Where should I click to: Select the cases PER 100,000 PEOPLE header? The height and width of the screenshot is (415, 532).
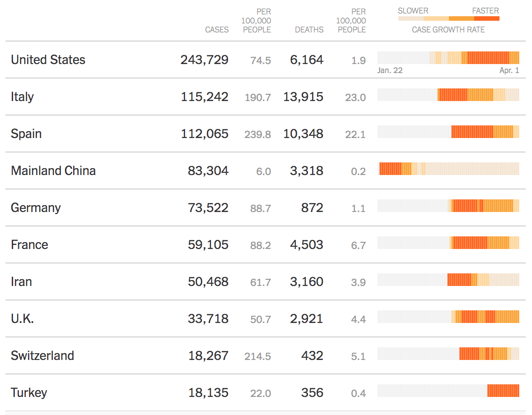click(x=257, y=21)
